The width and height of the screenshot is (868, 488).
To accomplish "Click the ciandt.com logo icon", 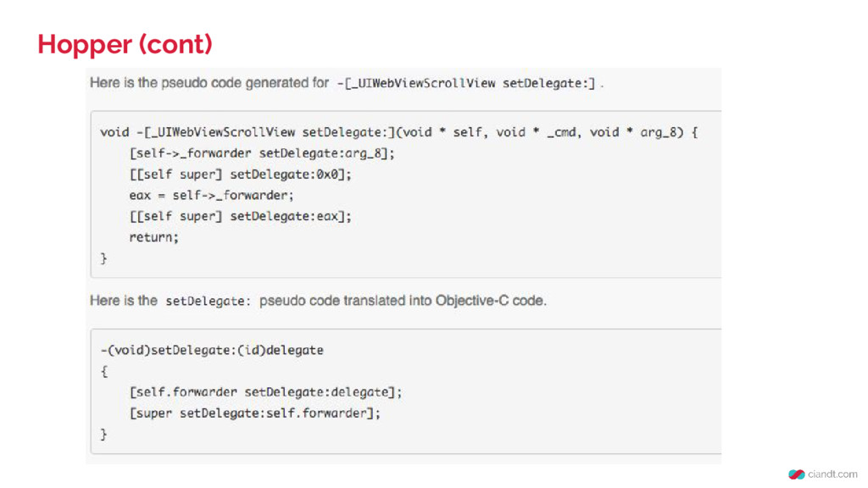I will click(x=797, y=474).
